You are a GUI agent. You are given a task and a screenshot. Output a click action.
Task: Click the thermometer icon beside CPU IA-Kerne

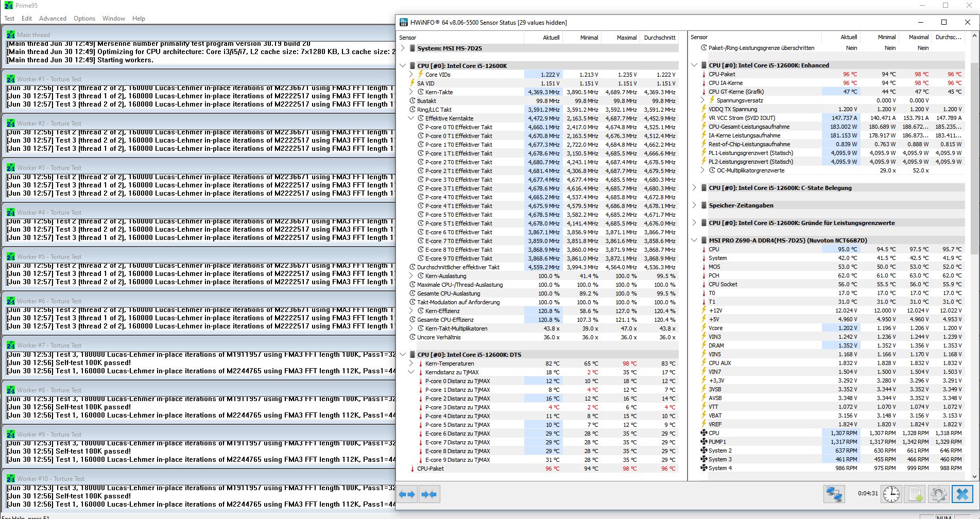(x=704, y=83)
